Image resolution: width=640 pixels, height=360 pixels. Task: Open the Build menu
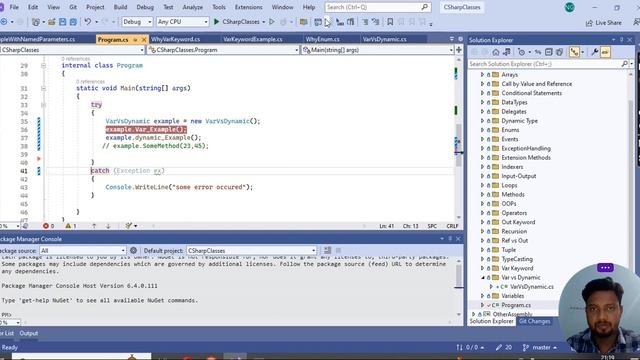point(120,7)
